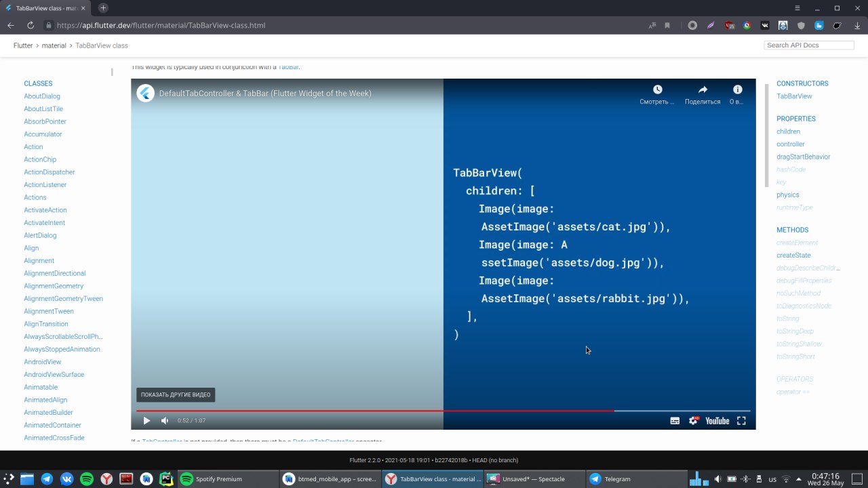
Task: Click the browser back arrow
Action: 11,25
